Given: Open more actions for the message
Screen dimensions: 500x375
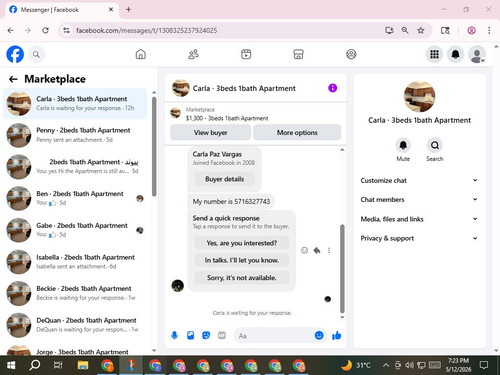Looking at the screenshot, I should (329, 250).
